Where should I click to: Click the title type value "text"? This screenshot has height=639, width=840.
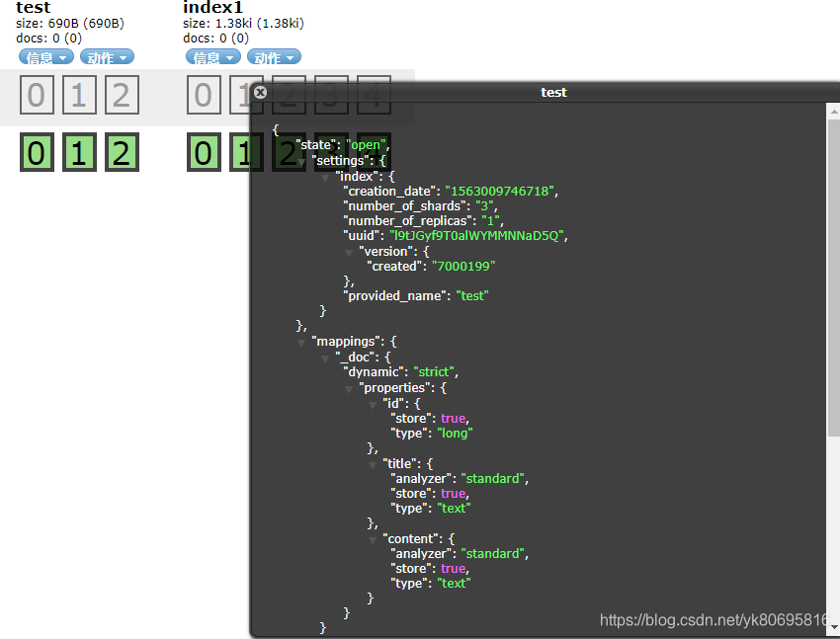point(454,509)
